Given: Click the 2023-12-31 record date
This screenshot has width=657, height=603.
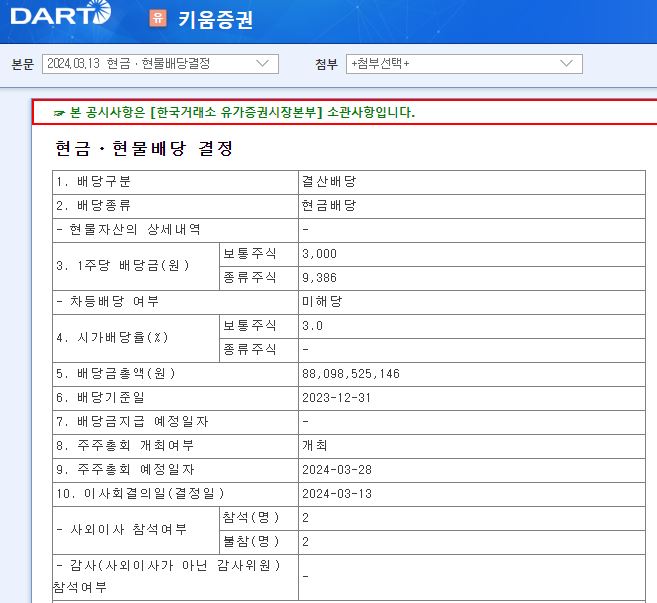Looking at the screenshot, I should (x=336, y=398).
